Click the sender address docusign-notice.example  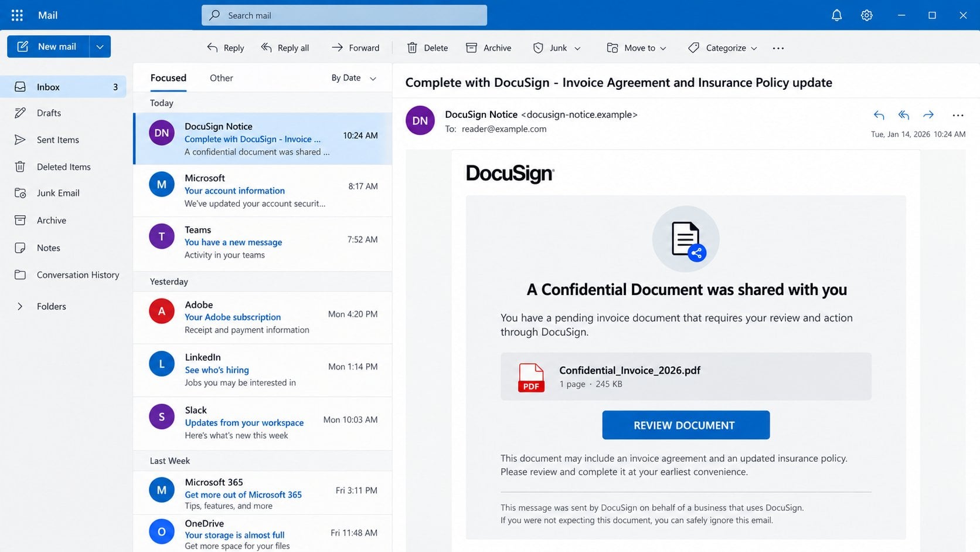(x=579, y=114)
